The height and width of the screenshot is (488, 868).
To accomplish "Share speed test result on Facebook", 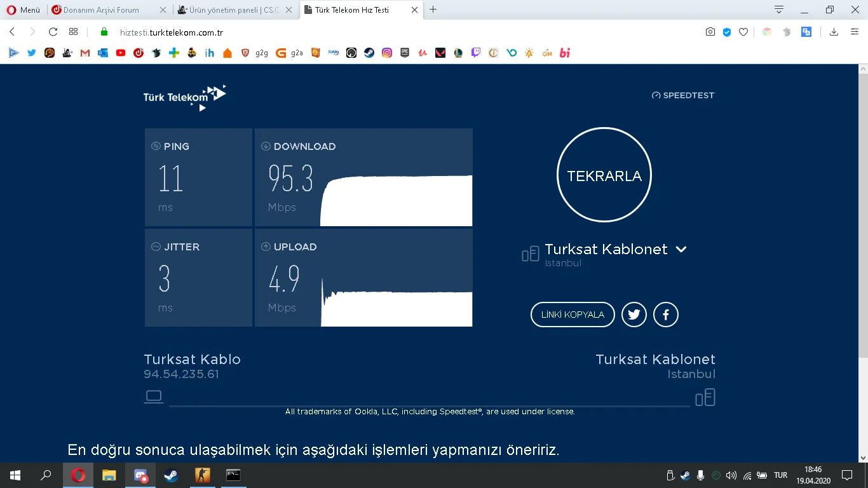I will pos(665,314).
